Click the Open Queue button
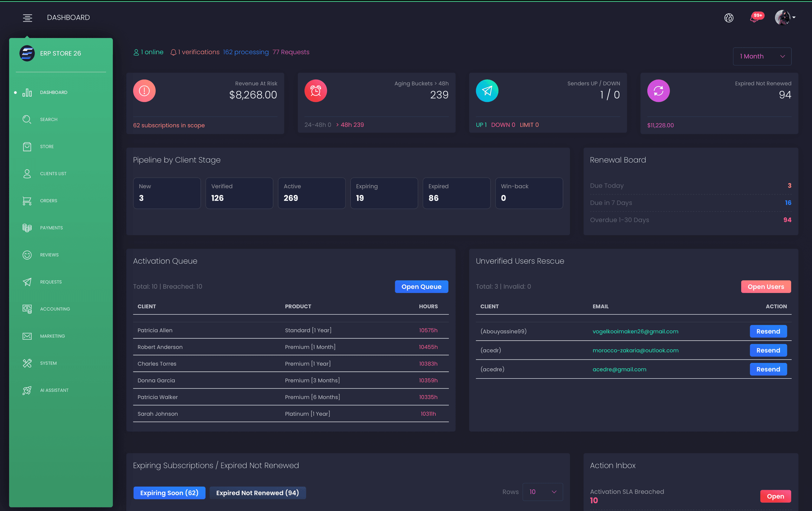812x511 pixels. coord(421,287)
